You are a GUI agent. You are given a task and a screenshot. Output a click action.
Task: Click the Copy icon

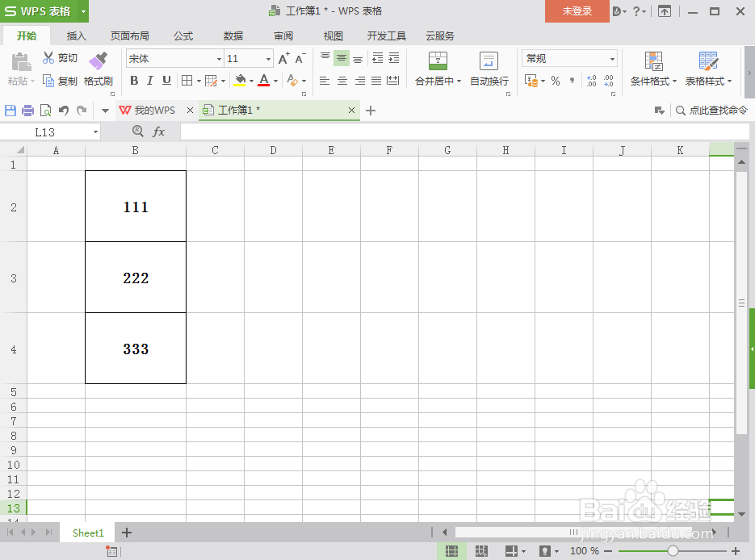pos(48,81)
